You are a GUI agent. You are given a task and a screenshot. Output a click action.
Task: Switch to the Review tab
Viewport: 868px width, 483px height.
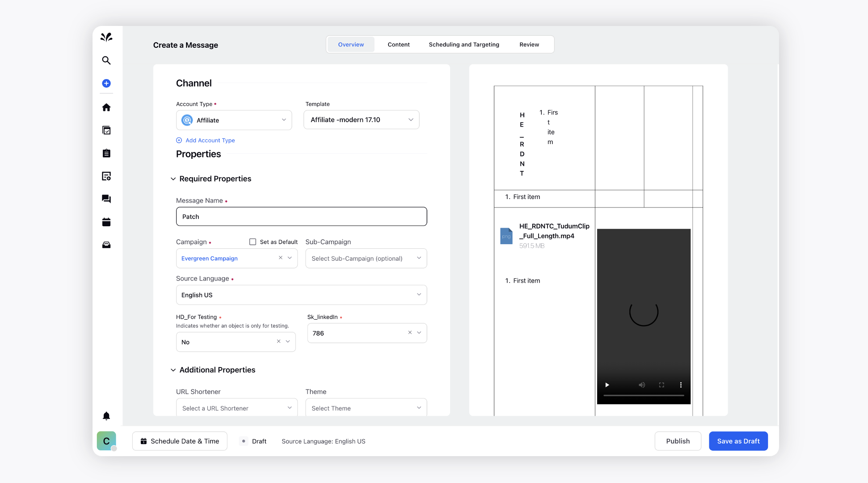pos(529,44)
